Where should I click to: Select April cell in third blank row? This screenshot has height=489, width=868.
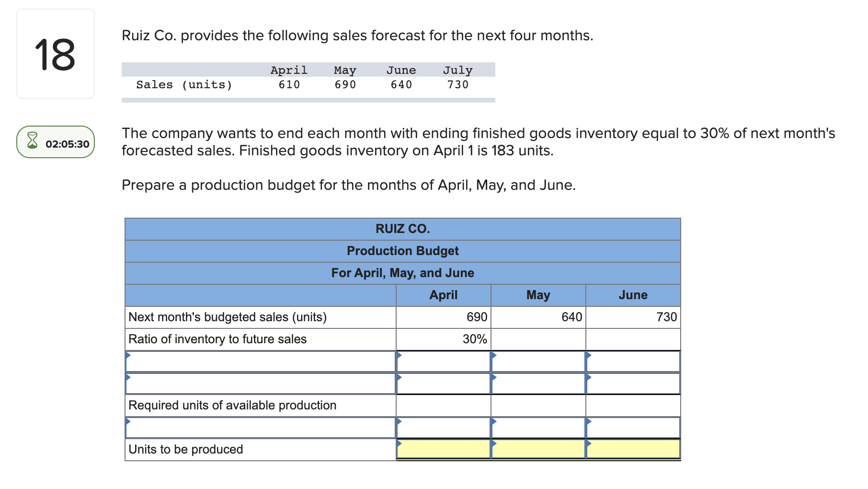click(x=444, y=428)
